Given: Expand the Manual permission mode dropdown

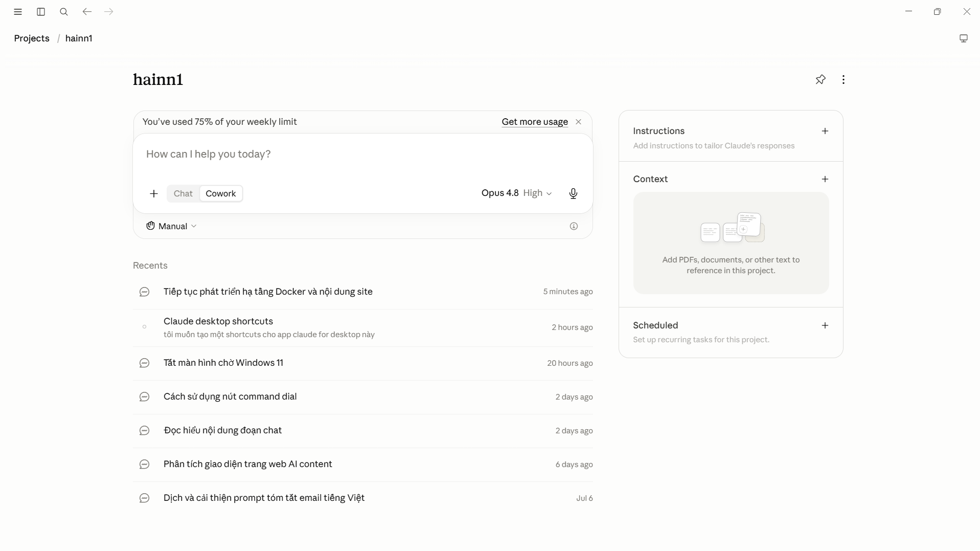Looking at the screenshot, I should [172, 226].
